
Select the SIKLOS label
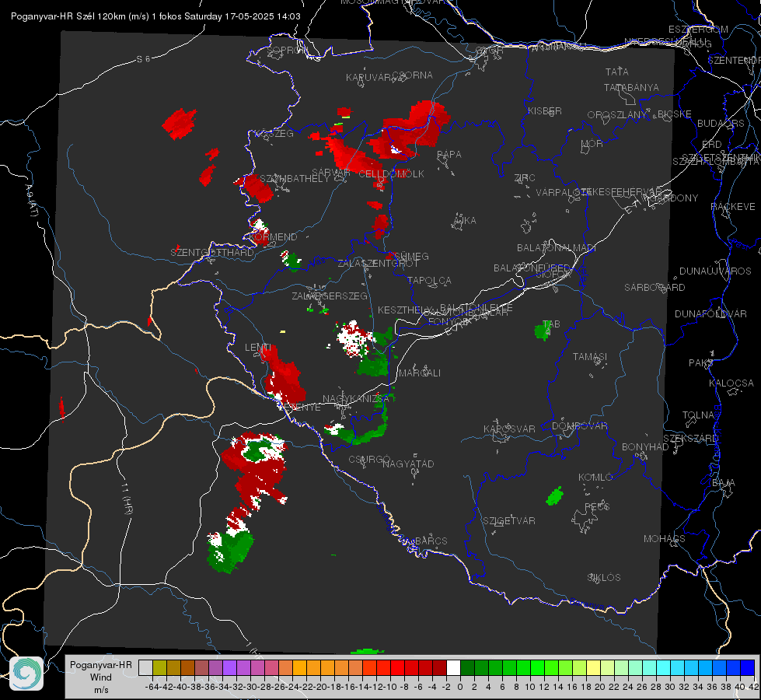tap(604, 578)
